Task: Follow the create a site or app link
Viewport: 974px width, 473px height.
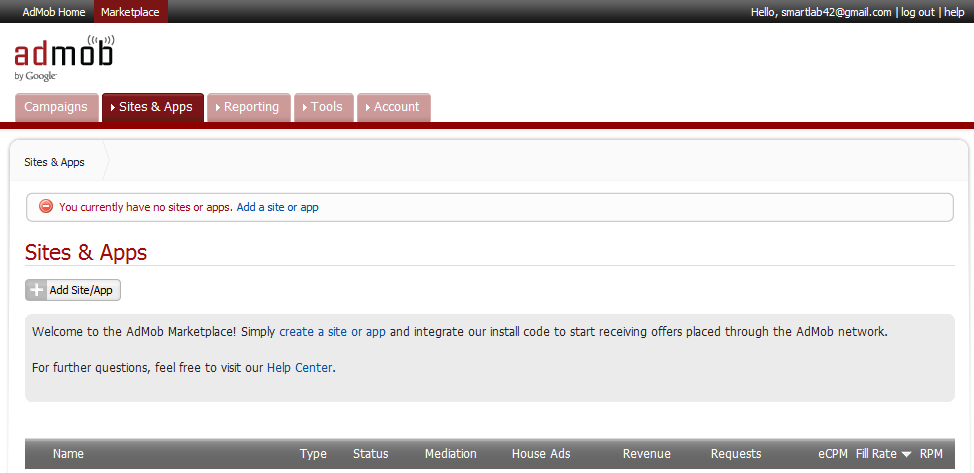Action: pyautogui.click(x=332, y=332)
